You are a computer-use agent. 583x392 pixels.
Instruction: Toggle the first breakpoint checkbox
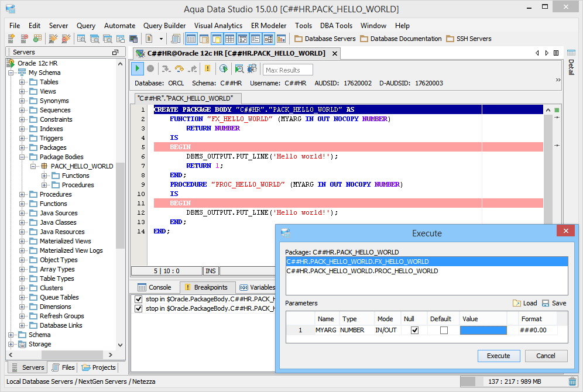point(139,299)
